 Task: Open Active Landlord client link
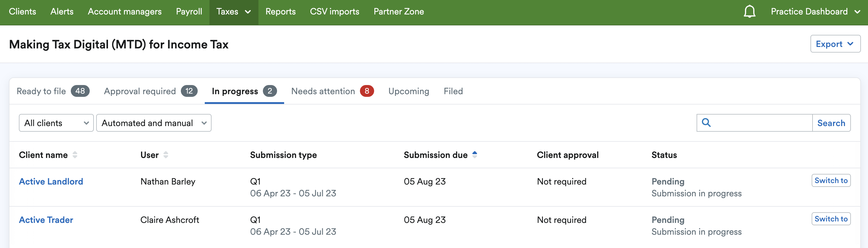pyautogui.click(x=51, y=182)
